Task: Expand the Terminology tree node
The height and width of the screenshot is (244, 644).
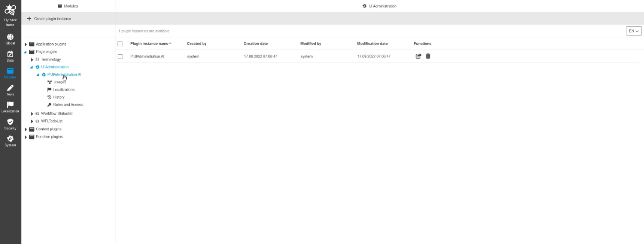Action: coord(32,60)
